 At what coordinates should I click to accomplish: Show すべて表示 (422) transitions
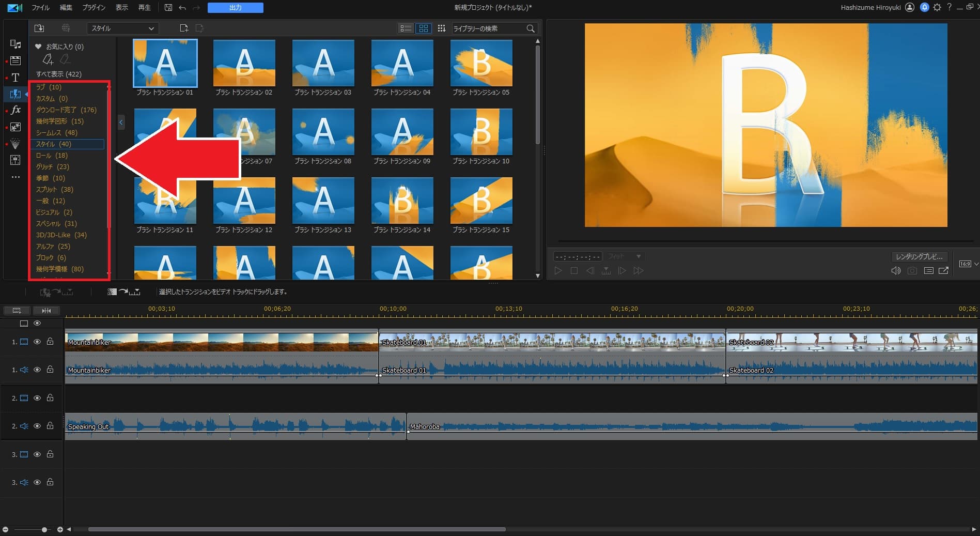pyautogui.click(x=59, y=74)
